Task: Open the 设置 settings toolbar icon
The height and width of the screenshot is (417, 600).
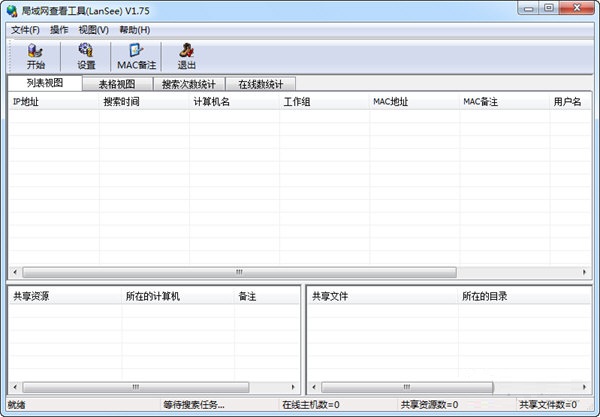Action: (x=86, y=56)
